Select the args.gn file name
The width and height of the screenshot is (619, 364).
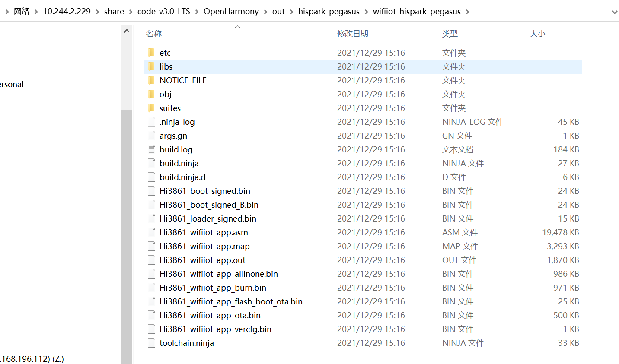point(173,136)
